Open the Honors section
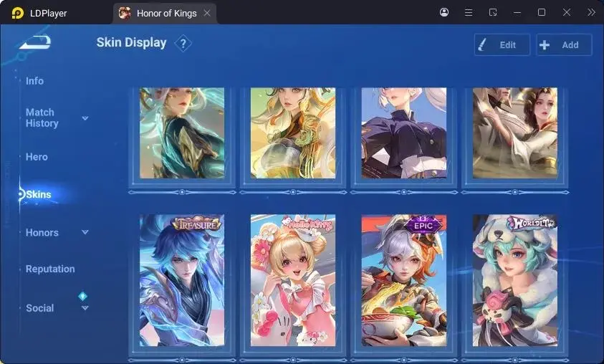The height and width of the screenshot is (364, 604). [x=42, y=232]
